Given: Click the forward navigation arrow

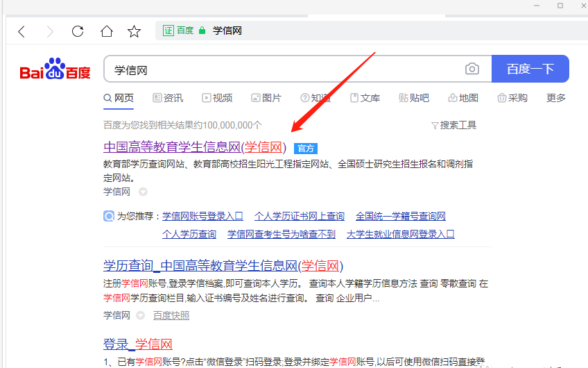Looking at the screenshot, I should click(x=49, y=31).
